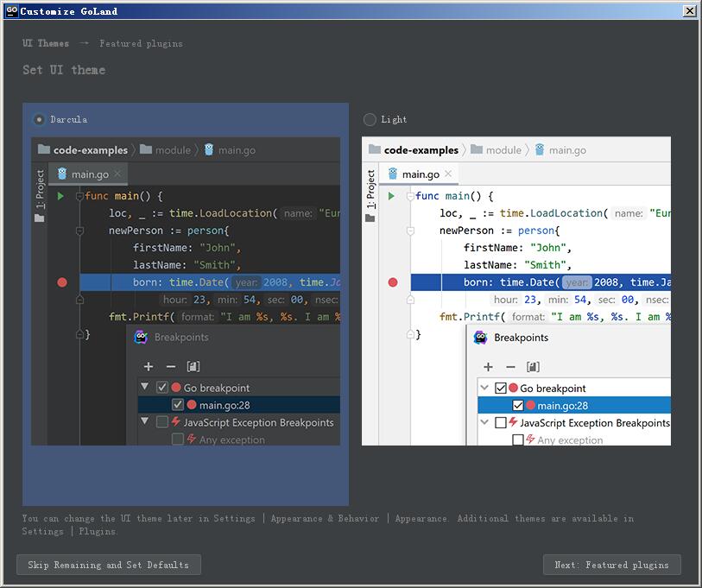Click the group-by icon in Darcula Breakpoints toolbar
Image resolution: width=702 pixels, height=588 pixels.
coord(193,367)
